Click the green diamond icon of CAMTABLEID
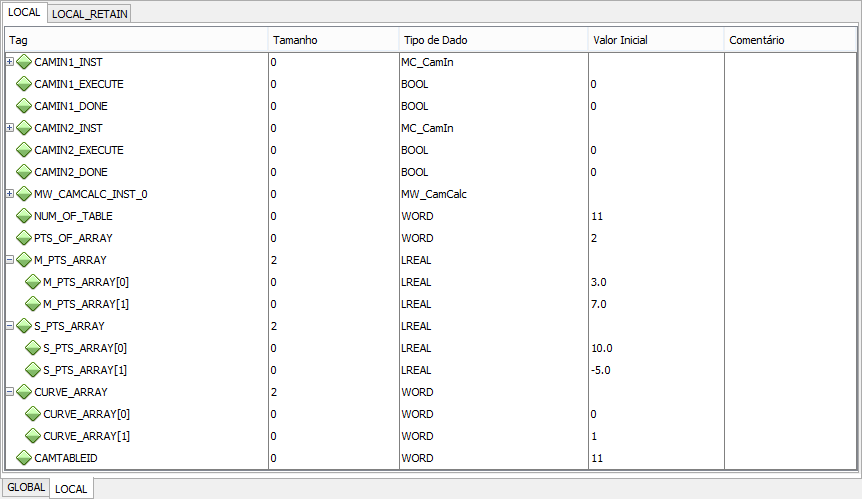The image size is (862, 499). (24, 458)
